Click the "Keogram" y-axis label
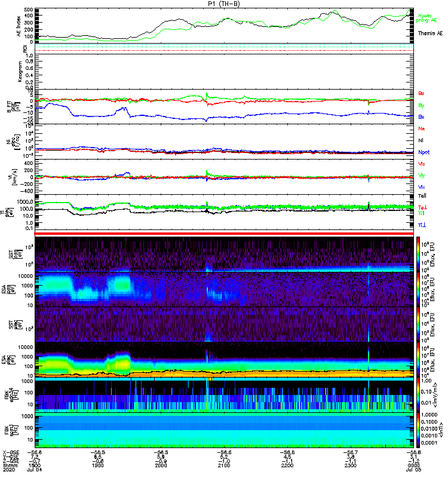Viewport: 448px width, 478px height. point(20,71)
